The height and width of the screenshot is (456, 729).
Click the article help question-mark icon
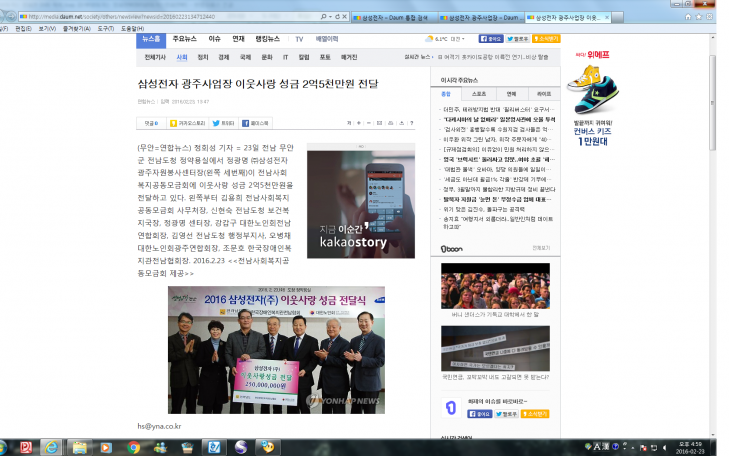click(411, 123)
